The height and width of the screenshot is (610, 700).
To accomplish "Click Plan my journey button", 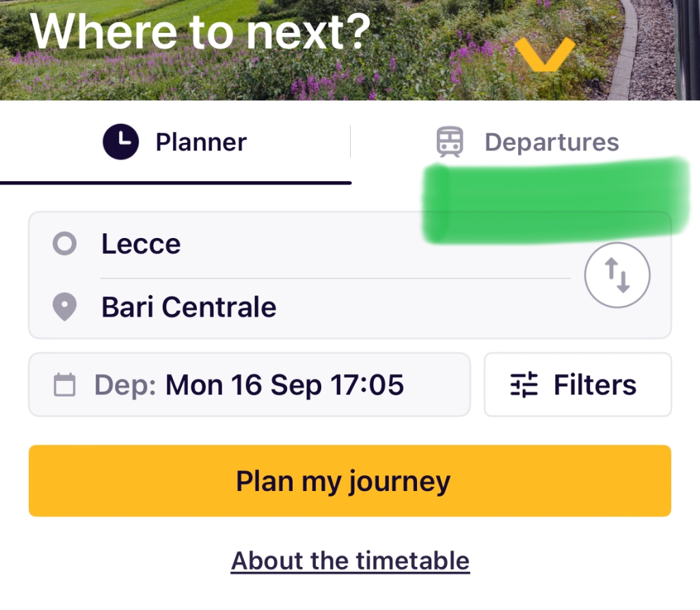I will click(x=350, y=481).
